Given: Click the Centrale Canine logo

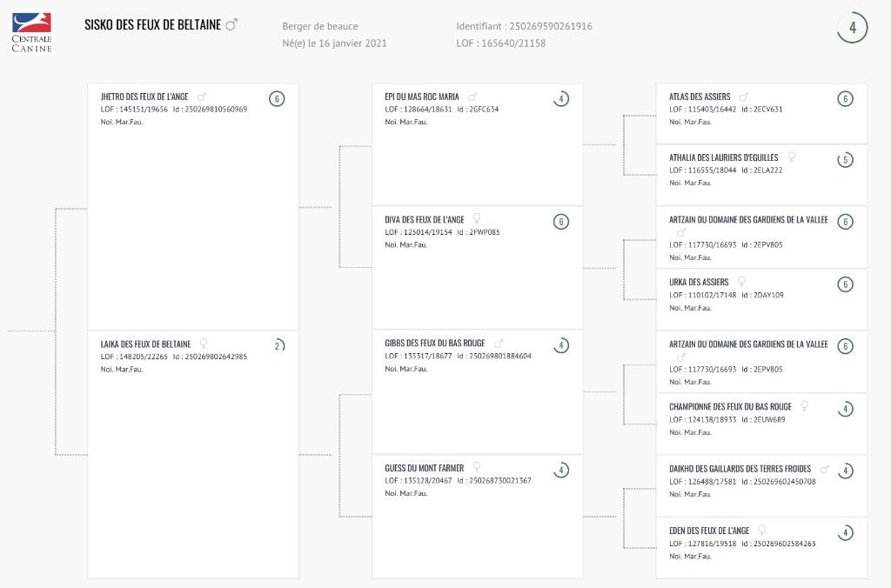Looking at the screenshot, I should click(x=32, y=32).
